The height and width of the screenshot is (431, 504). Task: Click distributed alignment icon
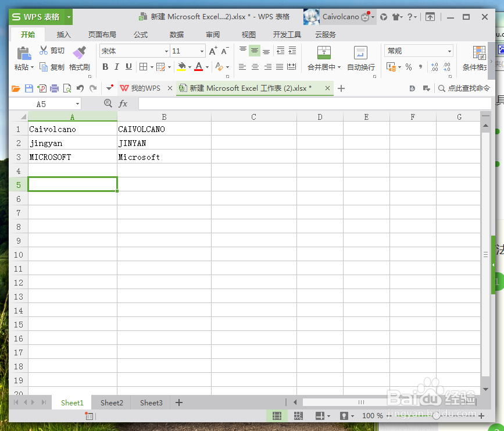(x=292, y=67)
